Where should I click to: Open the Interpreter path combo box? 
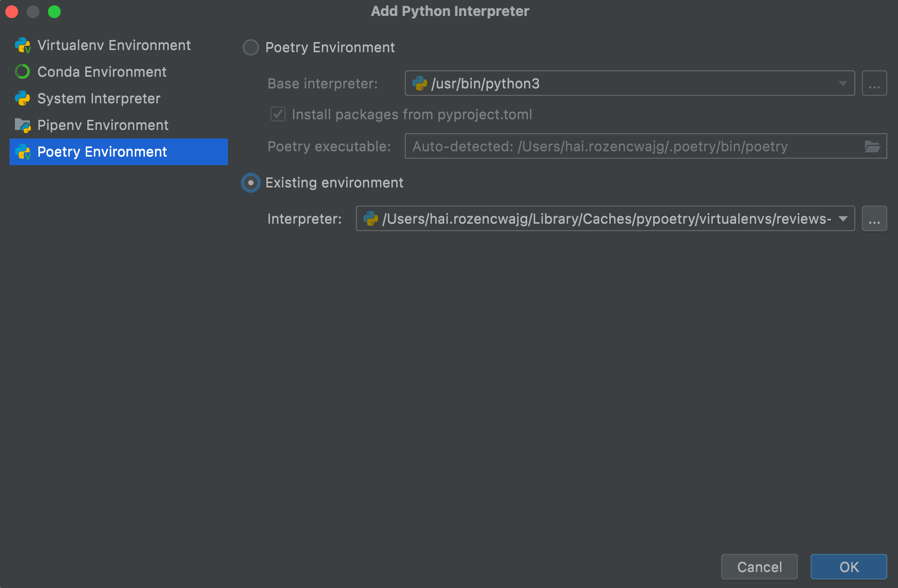click(602, 219)
